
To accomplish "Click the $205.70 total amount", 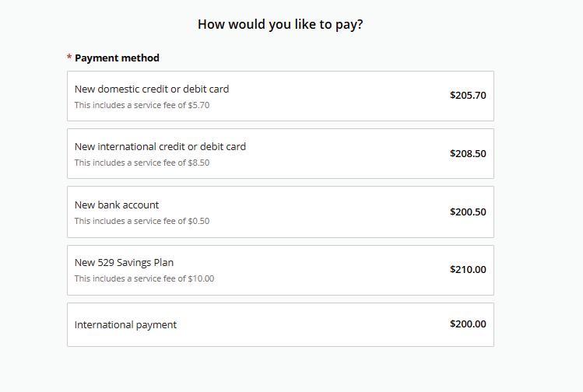I will click(468, 96).
